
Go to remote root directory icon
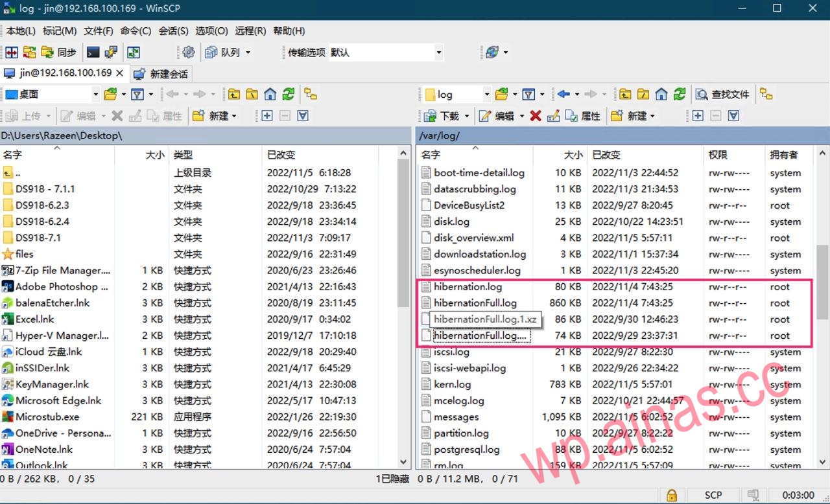click(643, 95)
